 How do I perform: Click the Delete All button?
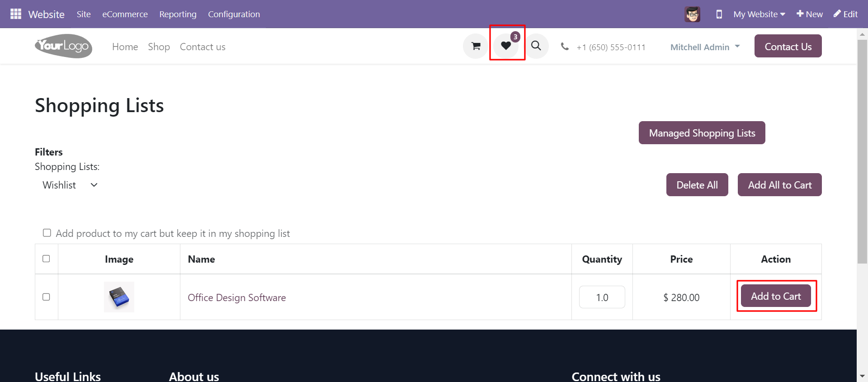697,185
